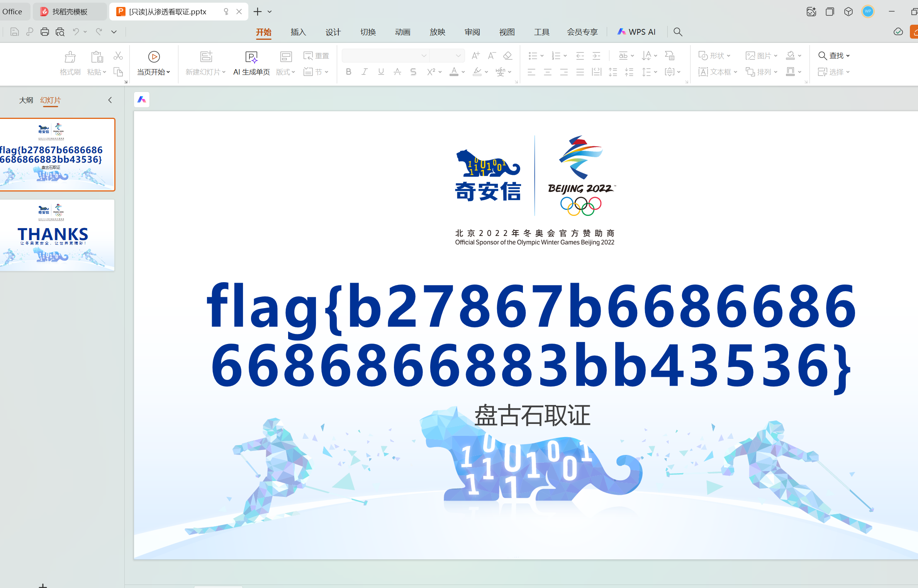This screenshot has height=588, width=918.
Task: Open the 会员专享 tab
Action: (582, 32)
